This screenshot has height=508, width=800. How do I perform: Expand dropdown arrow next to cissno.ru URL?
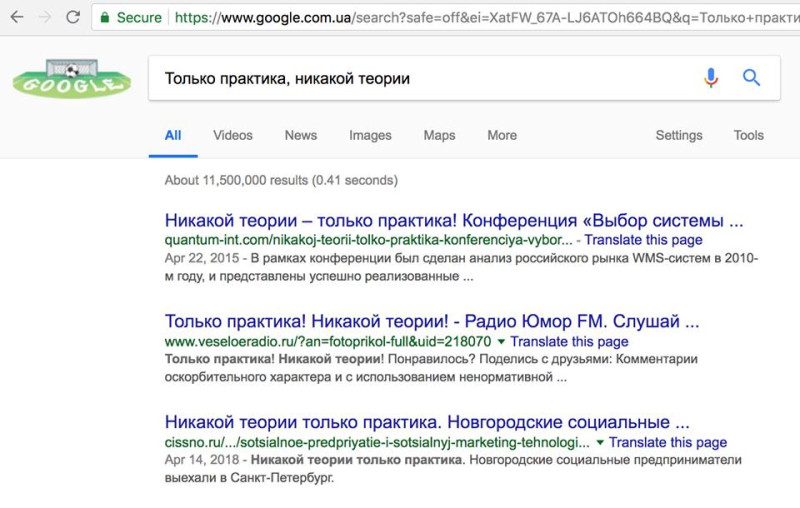coord(600,442)
